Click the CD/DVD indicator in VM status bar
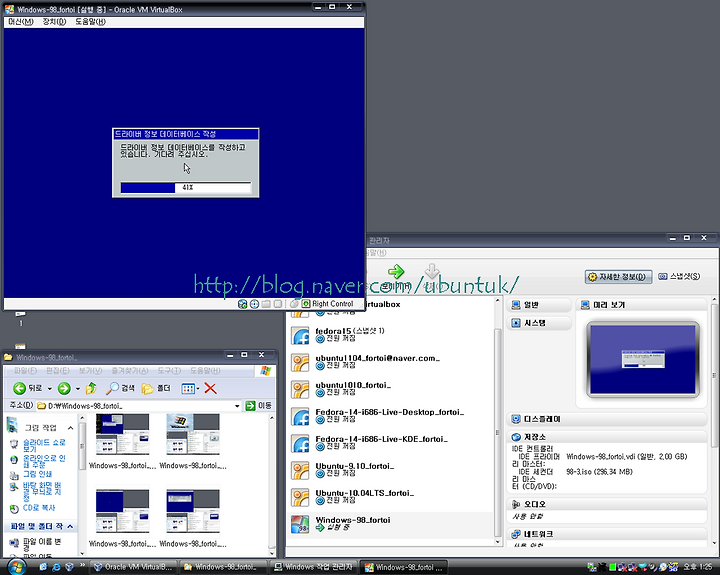This screenshot has height=575, width=720. 254,304
